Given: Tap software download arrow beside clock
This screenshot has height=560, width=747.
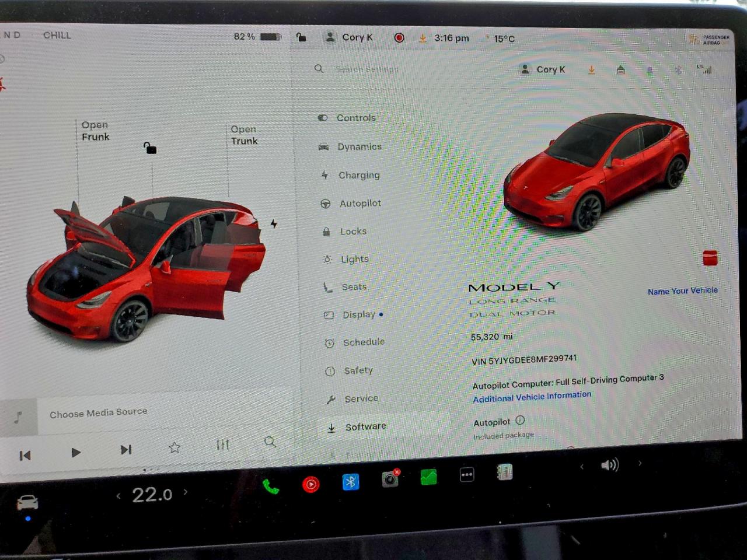Looking at the screenshot, I should [423, 38].
